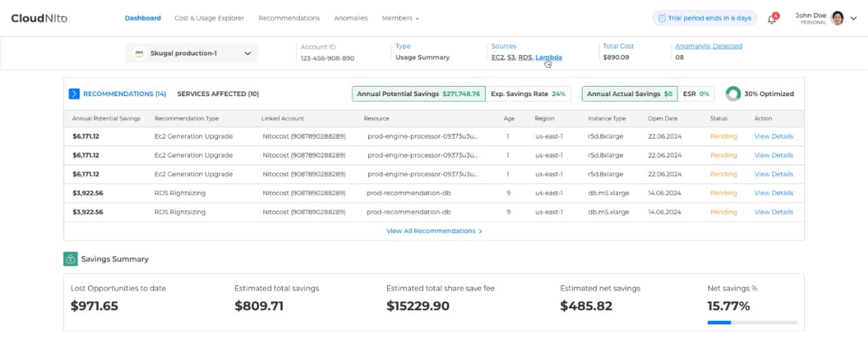868x342 pixels.
Task: View Details for the last RDS Rightsizing row
Action: [774, 212]
